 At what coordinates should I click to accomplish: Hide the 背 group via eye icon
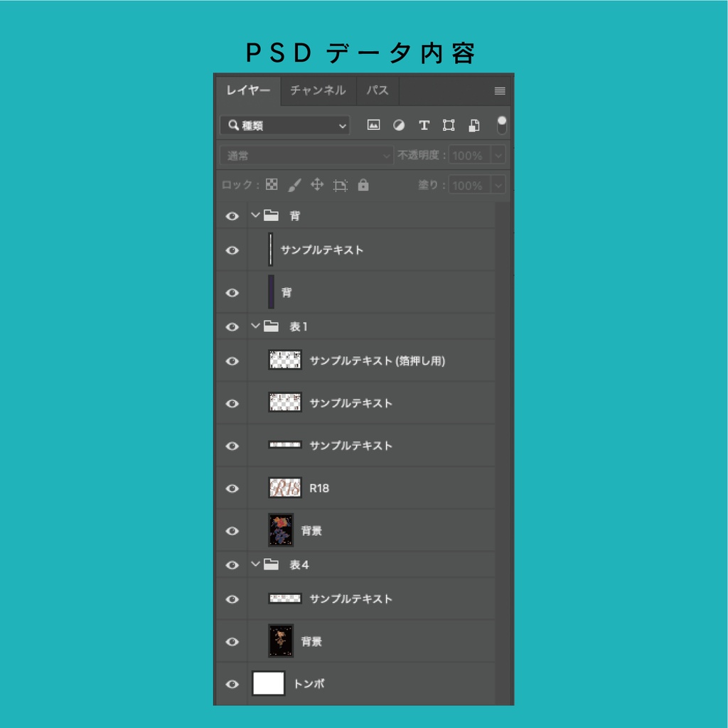[x=232, y=216]
